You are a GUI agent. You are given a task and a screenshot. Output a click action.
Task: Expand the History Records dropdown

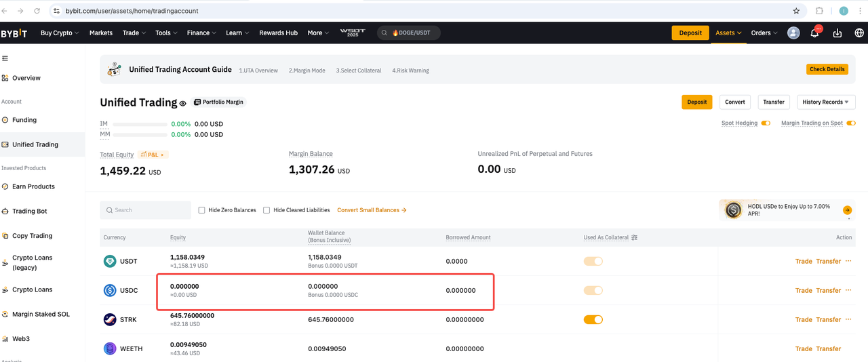point(826,102)
